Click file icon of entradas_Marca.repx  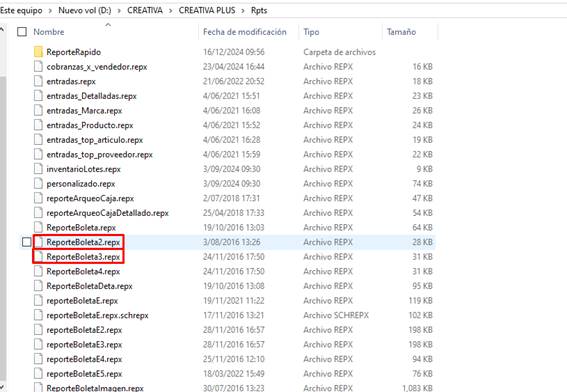(x=38, y=111)
